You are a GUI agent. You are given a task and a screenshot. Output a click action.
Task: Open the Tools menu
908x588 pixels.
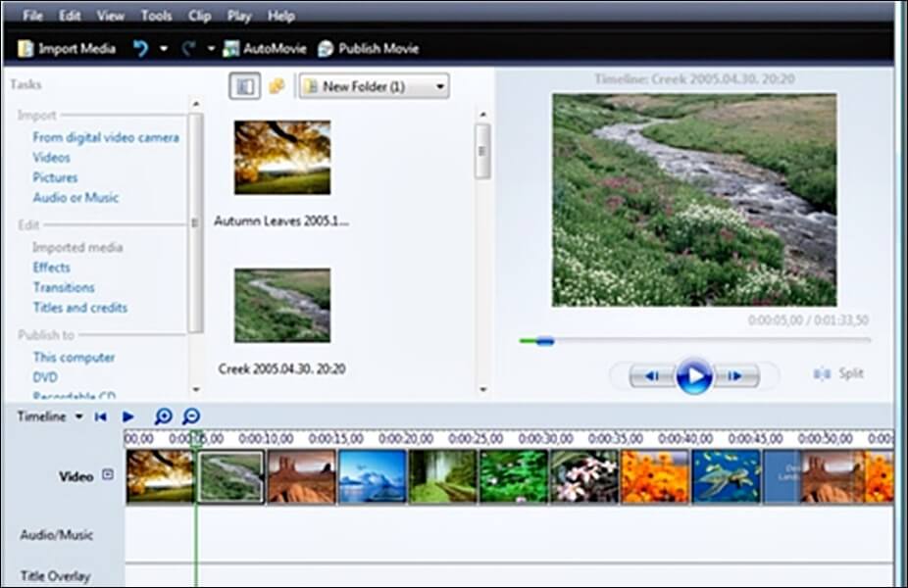coord(156,16)
